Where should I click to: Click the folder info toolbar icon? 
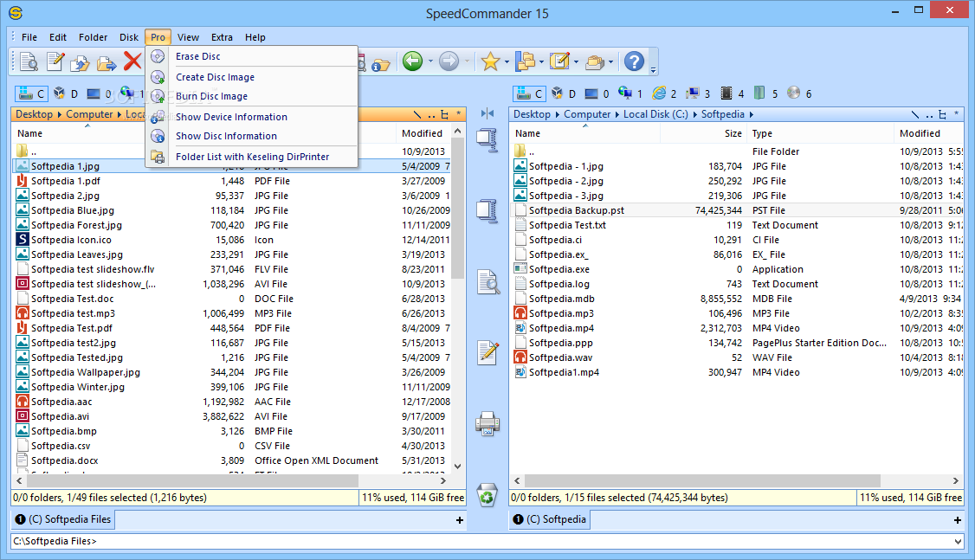pos(380,63)
